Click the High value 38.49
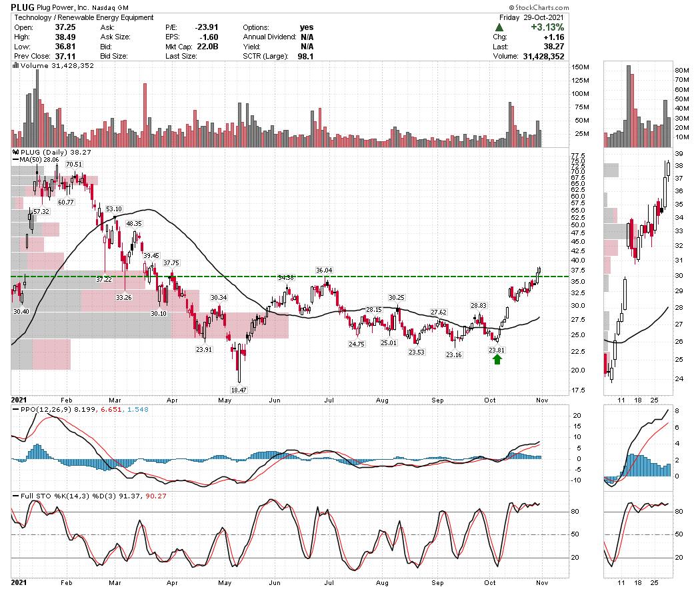Screen dimensions: 700x589 tap(65, 37)
